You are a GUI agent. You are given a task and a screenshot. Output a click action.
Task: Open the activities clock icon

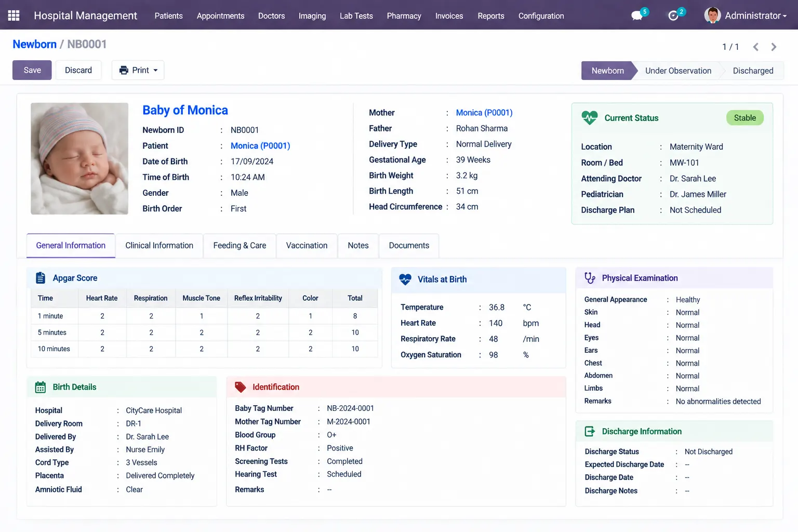coord(673,16)
